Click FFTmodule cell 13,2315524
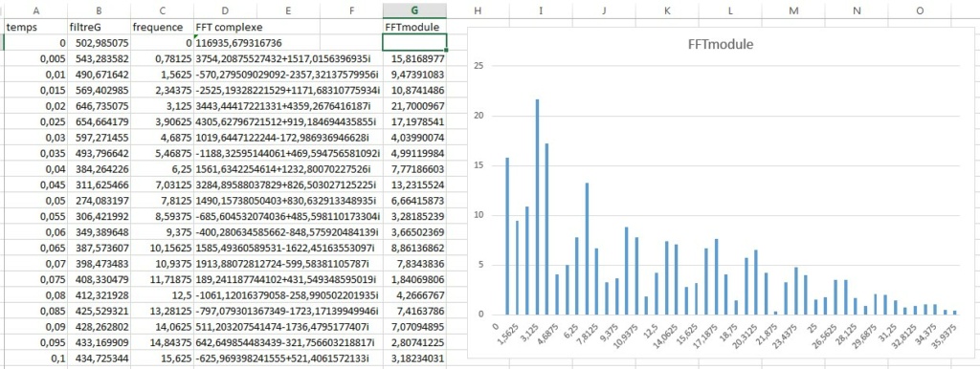 coord(415,184)
